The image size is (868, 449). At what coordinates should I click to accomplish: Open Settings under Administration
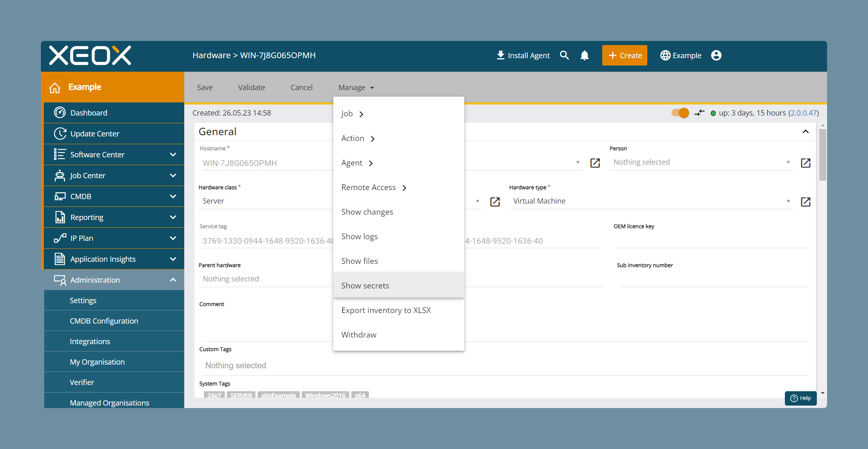pos(114,300)
